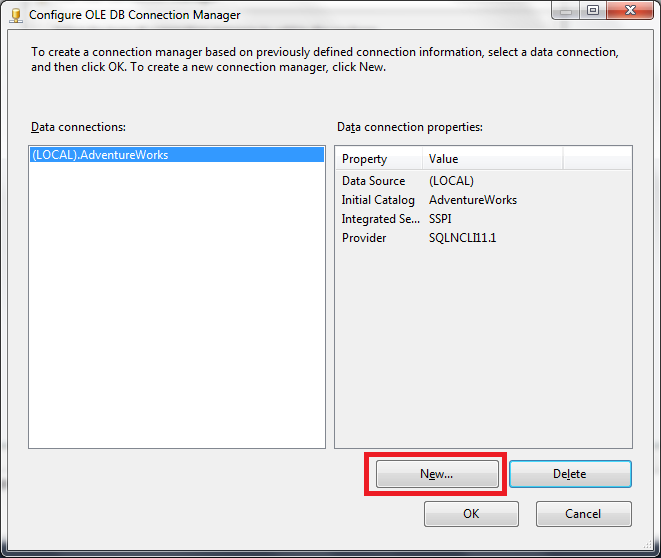
Task: Click the SQLNCLI11.1 provider value
Action: tap(462, 238)
